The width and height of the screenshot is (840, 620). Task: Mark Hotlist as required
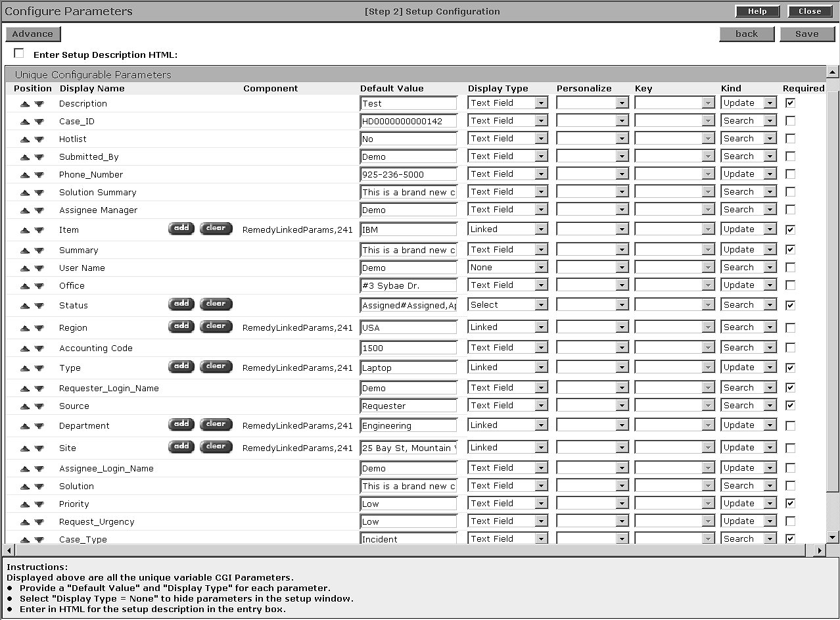tap(790, 138)
